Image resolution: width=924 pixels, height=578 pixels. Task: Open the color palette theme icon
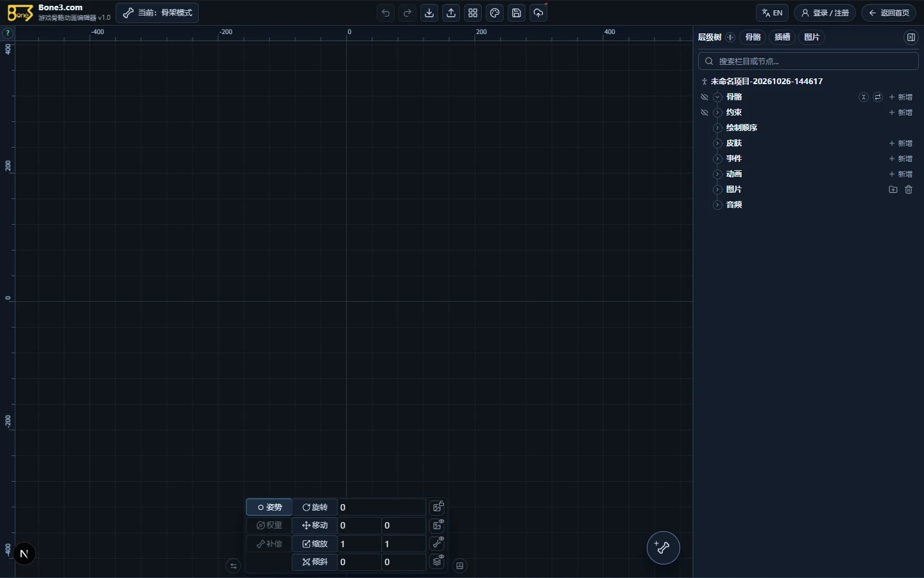pos(495,13)
